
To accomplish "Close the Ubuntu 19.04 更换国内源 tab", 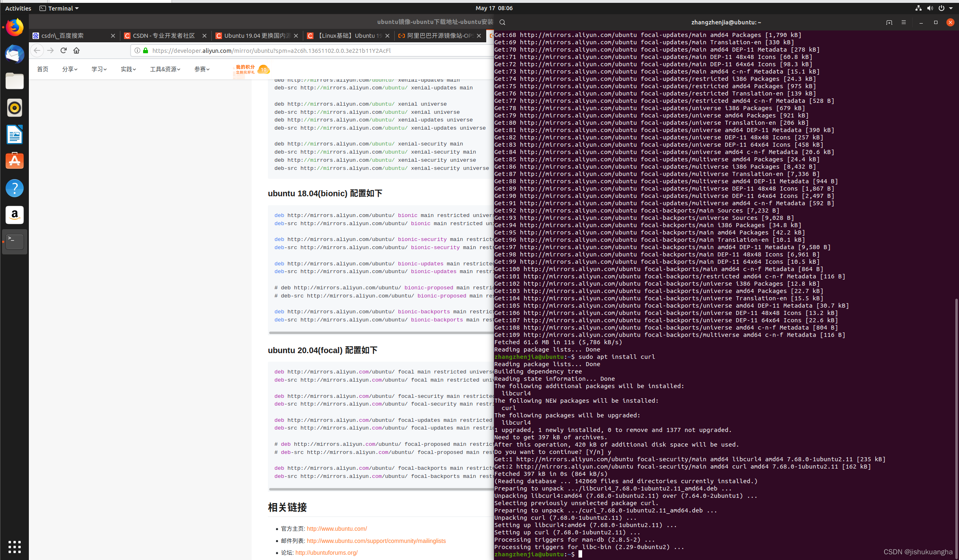I will [296, 36].
